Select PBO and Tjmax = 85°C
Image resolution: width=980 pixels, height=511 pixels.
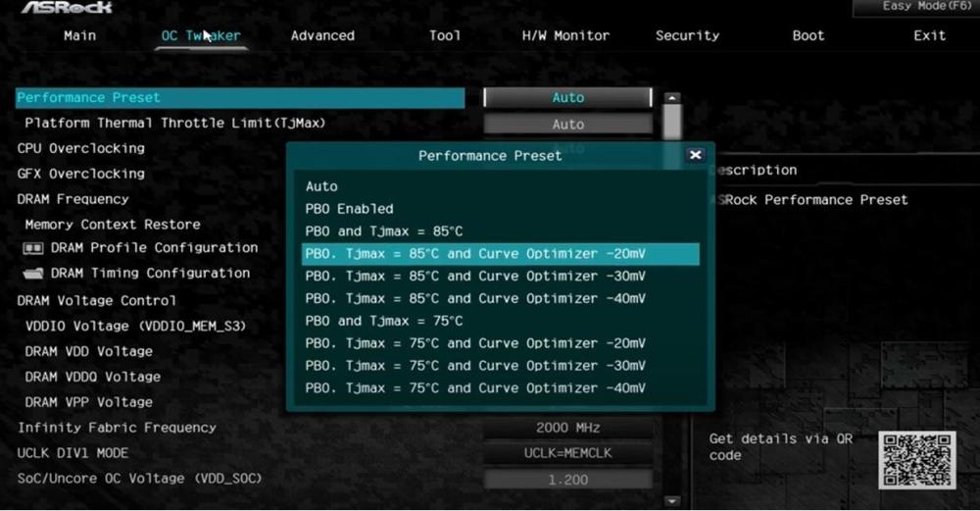pos(500,231)
